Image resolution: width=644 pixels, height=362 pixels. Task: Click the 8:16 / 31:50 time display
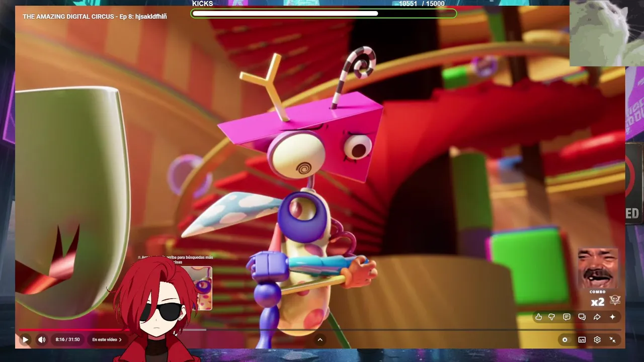(x=67, y=340)
